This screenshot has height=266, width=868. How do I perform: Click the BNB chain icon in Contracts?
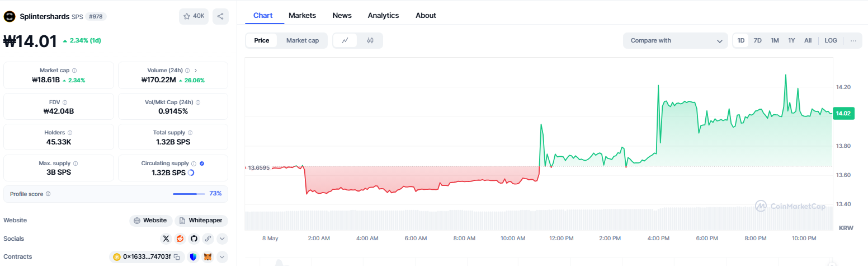pos(117,257)
